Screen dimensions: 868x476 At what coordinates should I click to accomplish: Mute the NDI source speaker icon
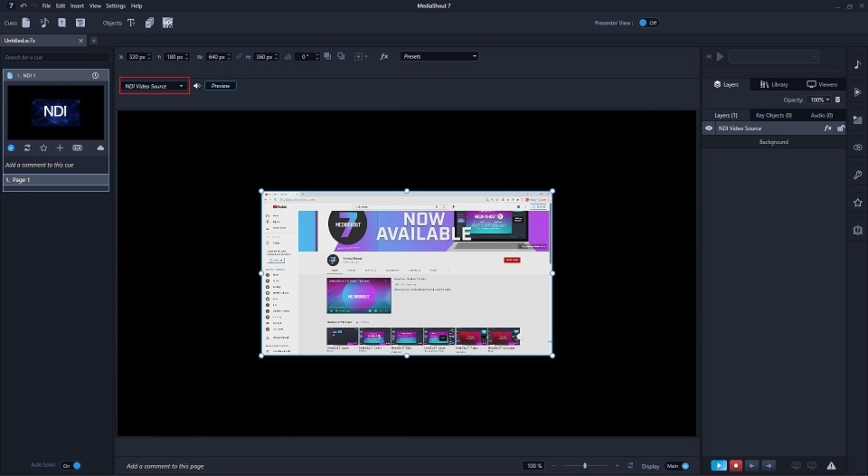[x=196, y=86]
